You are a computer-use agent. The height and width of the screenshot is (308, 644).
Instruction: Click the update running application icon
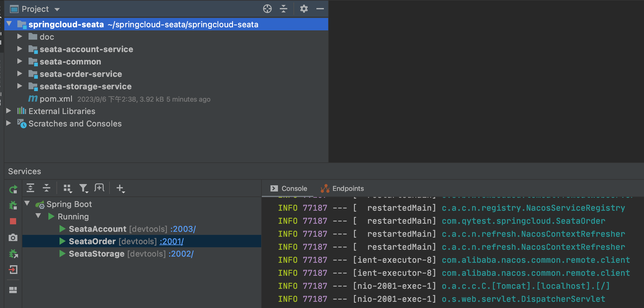[13, 254]
